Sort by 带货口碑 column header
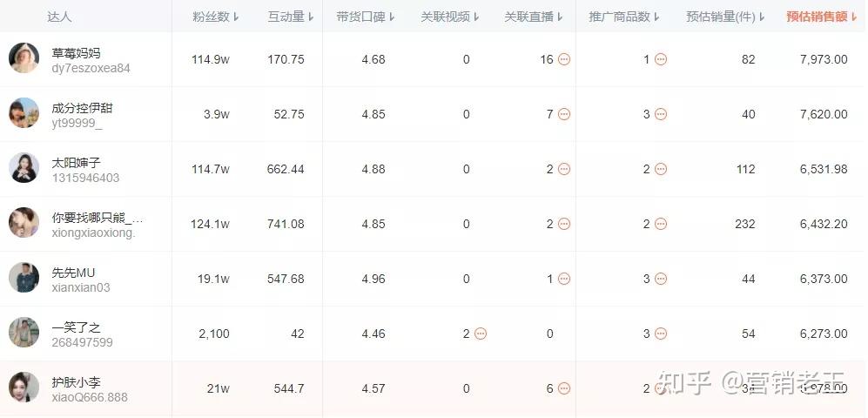The width and height of the screenshot is (868, 418). click(x=366, y=17)
